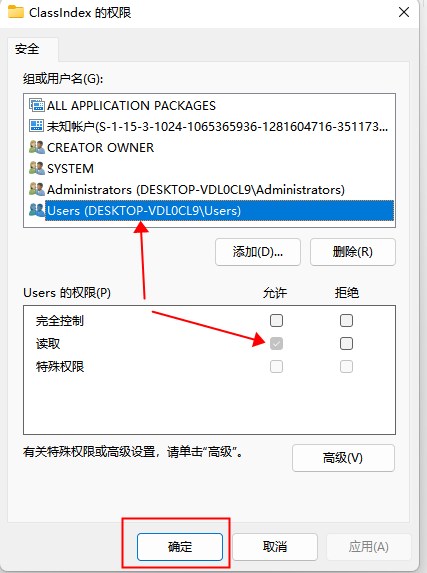The image size is (427, 573).
Task: Click the Users group icon
Action: 37,210
